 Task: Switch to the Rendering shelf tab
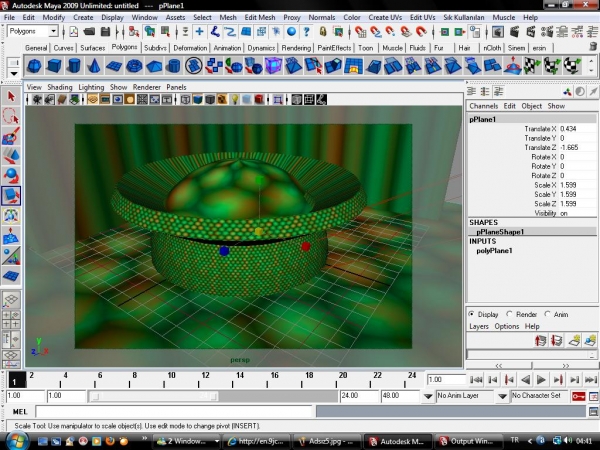(296, 48)
